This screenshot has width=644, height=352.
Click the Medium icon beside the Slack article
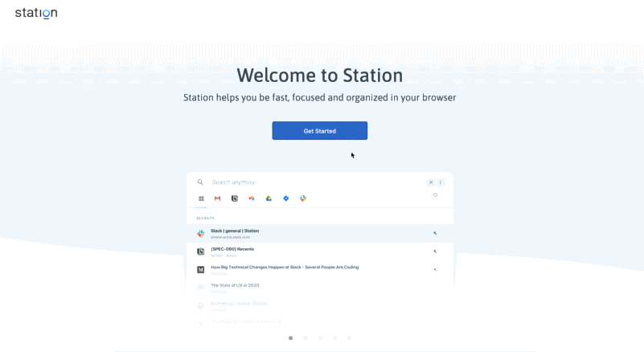(200, 269)
